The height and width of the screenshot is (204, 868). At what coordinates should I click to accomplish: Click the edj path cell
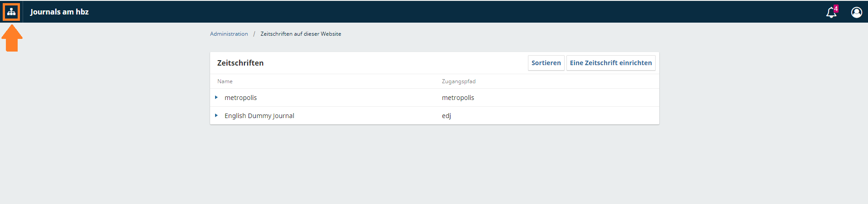pos(446,116)
